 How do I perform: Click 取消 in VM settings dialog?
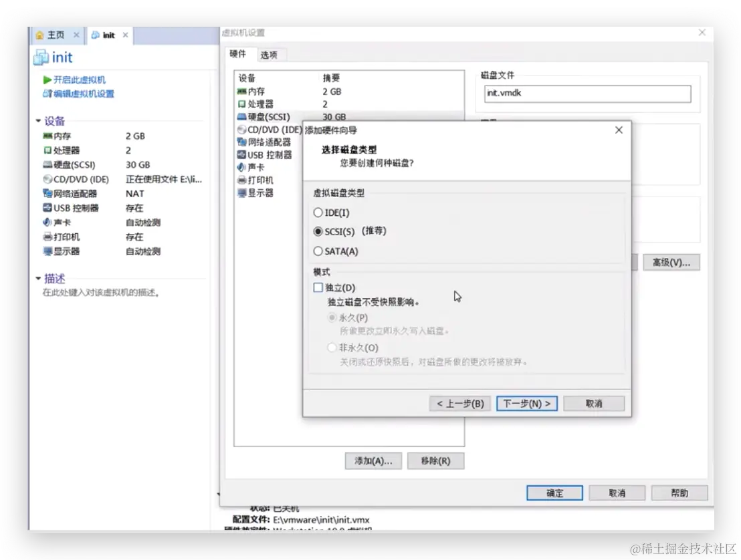(617, 493)
